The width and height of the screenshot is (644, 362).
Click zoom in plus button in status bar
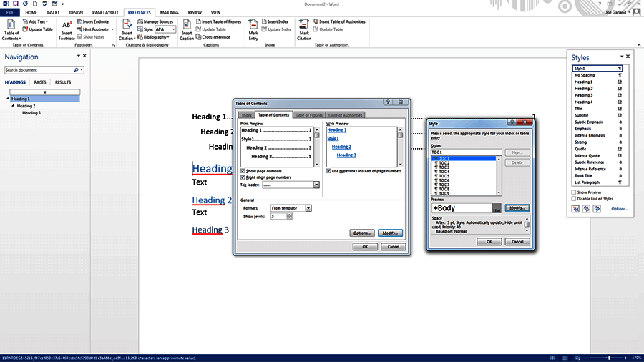click(x=625, y=358)
